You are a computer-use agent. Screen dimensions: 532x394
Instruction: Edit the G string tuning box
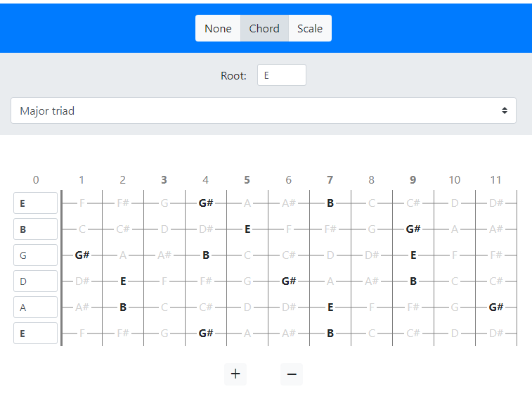[35, 255]
